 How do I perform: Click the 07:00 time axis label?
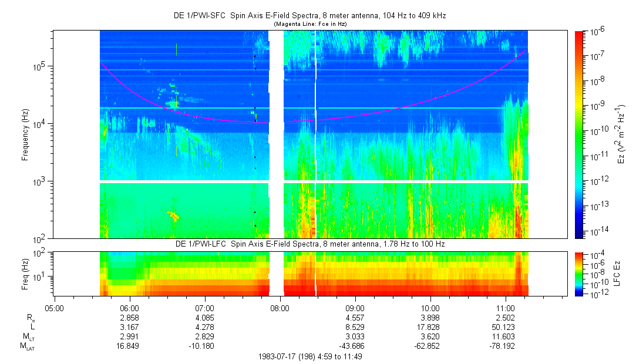click(204, 308)
